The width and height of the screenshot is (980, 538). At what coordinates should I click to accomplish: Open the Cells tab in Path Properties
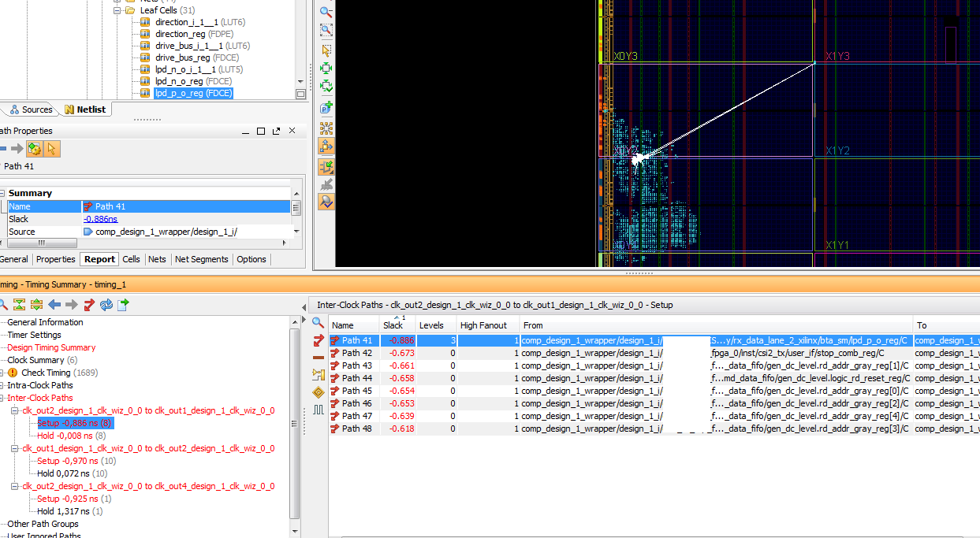click(x=131, y=259)
